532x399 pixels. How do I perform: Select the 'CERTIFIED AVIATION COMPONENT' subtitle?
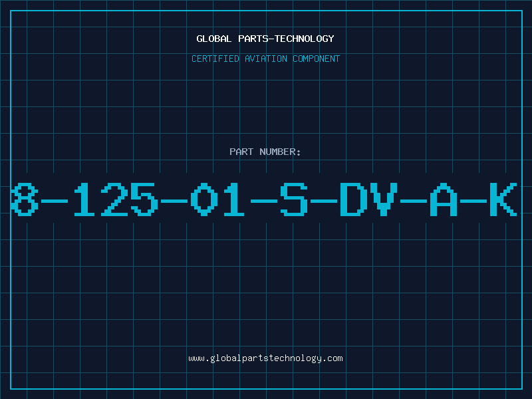pos(265,59)
